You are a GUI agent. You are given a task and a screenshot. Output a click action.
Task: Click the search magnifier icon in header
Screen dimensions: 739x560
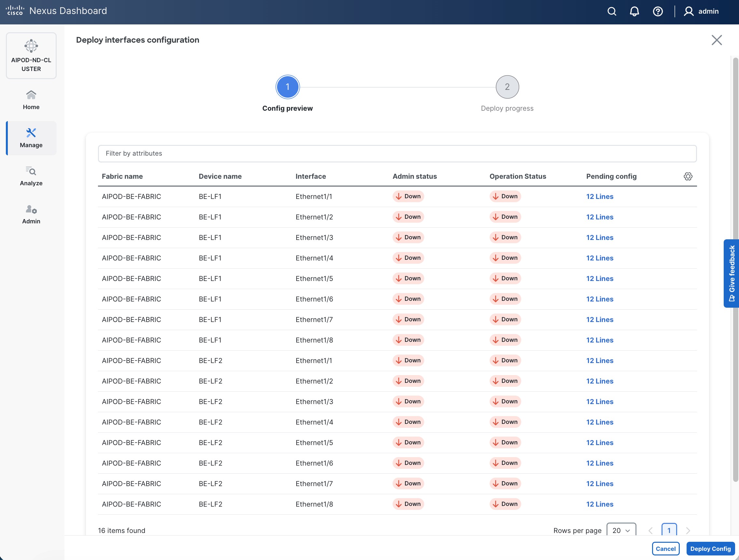point(611,11)
